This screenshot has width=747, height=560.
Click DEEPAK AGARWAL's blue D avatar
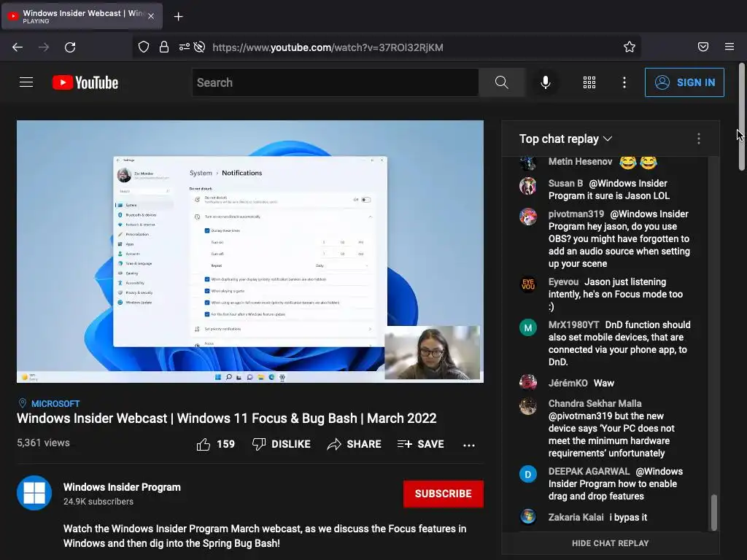(x=528, y=474)
